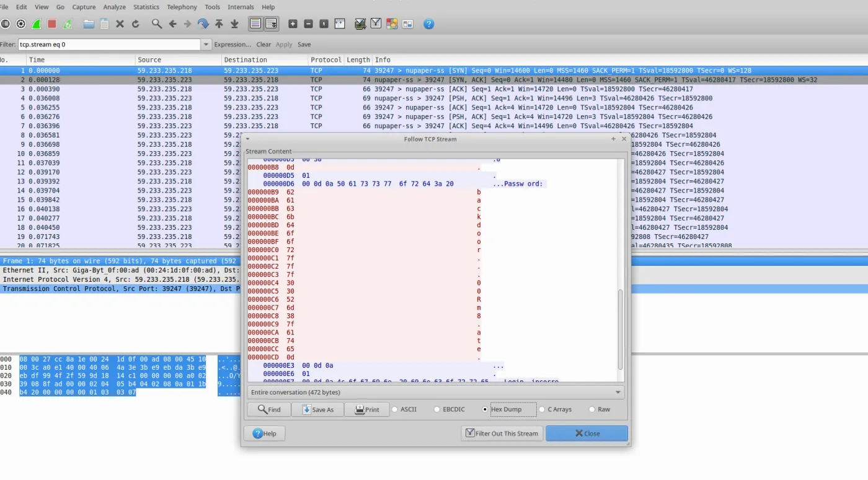The image size is (868, 480).
Task: Select Internet Protocol Version 4 details row
Action: (120, 279)
